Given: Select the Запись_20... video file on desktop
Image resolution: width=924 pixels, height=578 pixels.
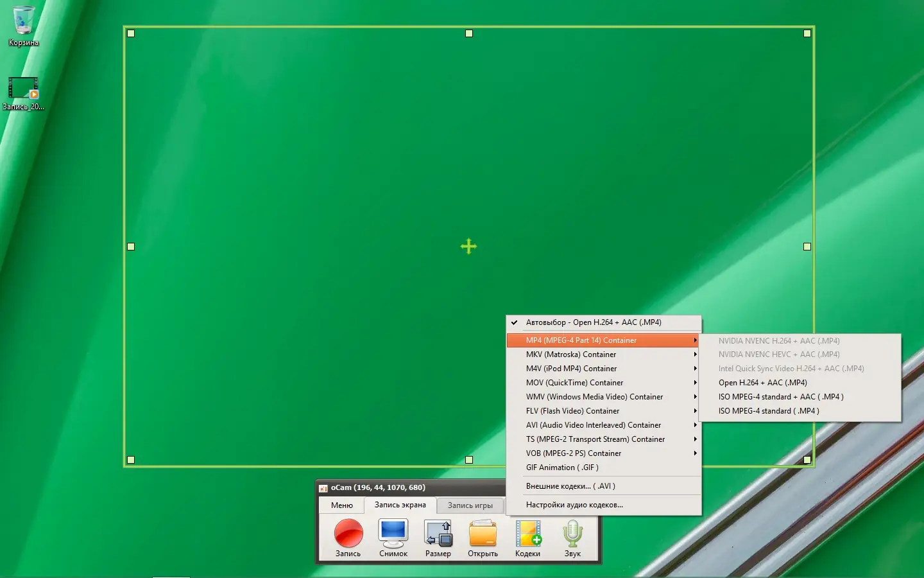Looking at the screenshot, I should (24, 94).
